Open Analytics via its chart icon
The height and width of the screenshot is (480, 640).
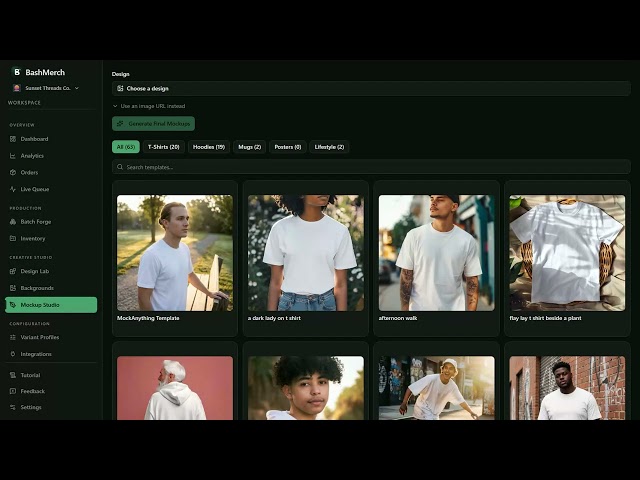point(13,156)
